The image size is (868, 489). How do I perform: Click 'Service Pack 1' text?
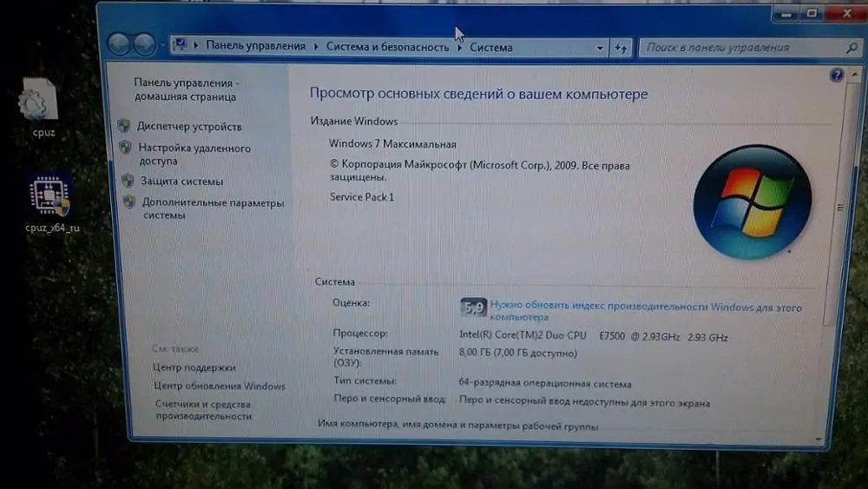(362, 197)
